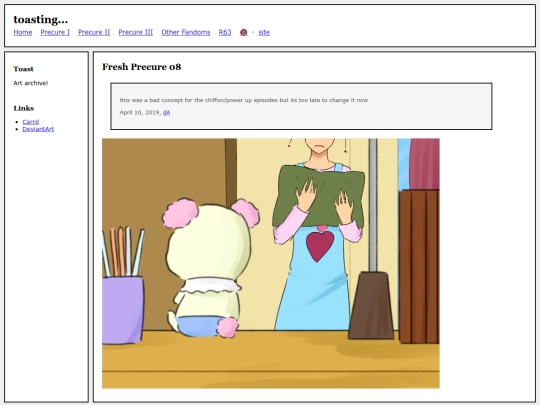The image size is (540, 405).
Task: Click the Fresh Precure 08 artwork image
Action: [271, 263]
